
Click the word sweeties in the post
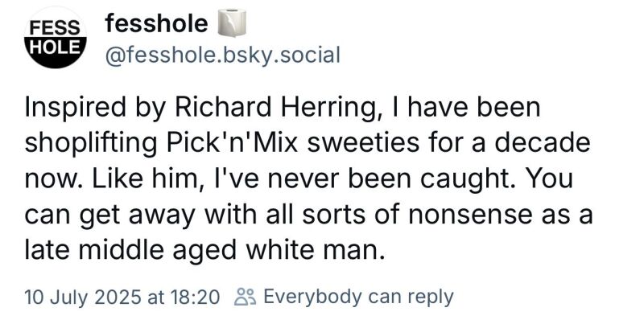click(361, 143)
